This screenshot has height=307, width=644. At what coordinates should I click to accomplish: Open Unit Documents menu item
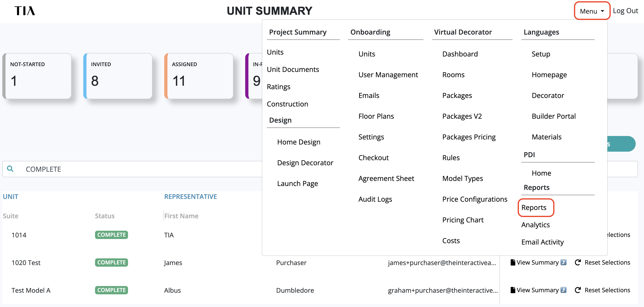tap(293, 69)
